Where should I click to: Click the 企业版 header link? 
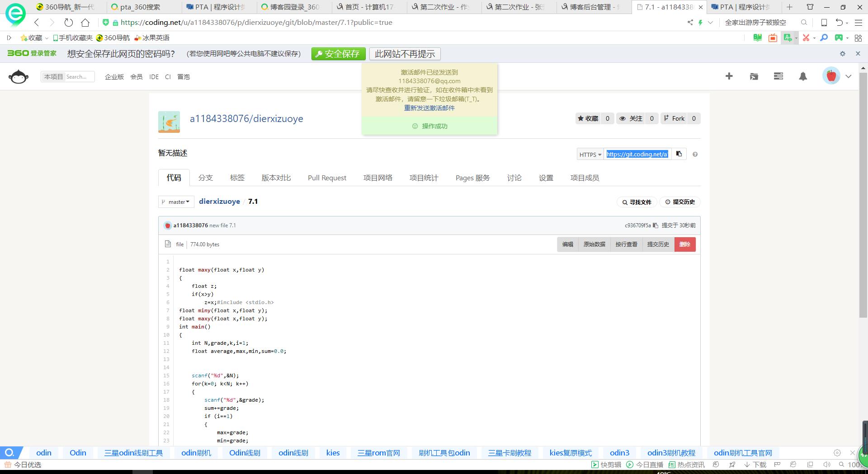pos(114,77)
